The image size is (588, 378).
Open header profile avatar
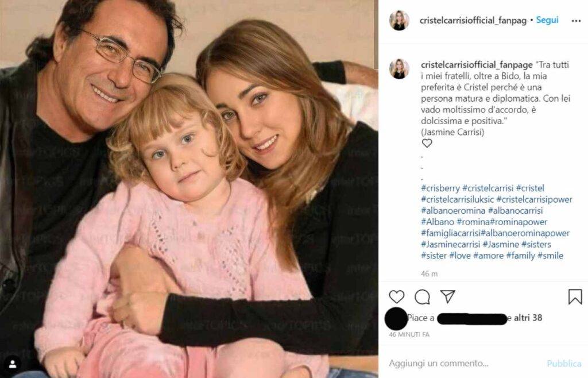400,20
